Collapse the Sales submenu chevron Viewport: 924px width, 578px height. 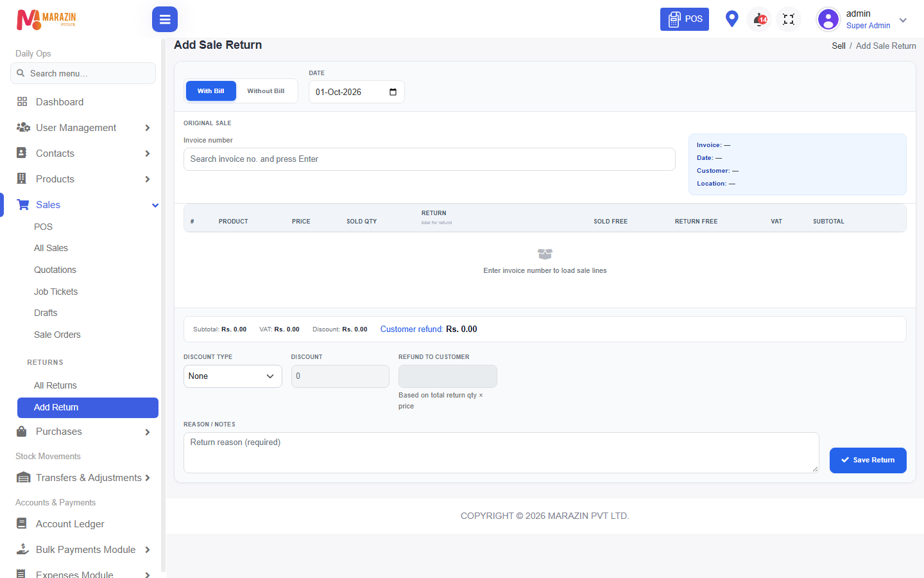click(x=155, y=206)
